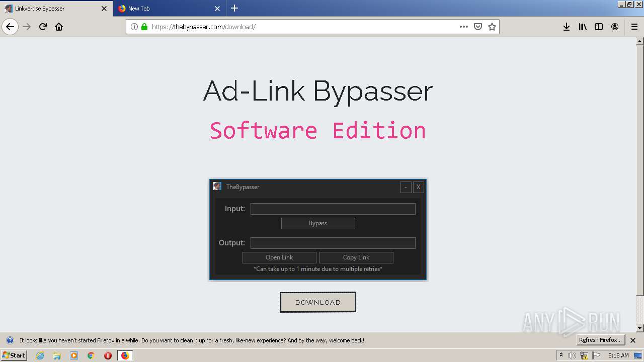Click the TheBypasser app preview image
644x362 pixels.
318,230
